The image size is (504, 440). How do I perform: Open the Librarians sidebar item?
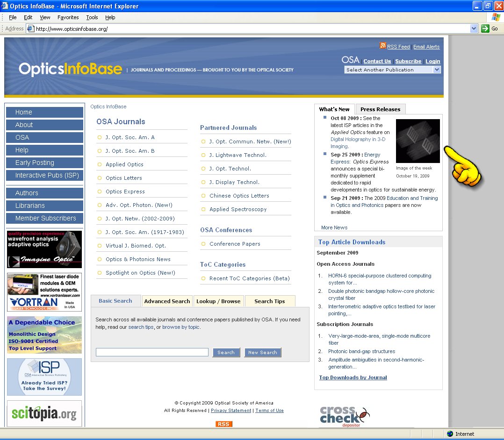tap(45, 206)
